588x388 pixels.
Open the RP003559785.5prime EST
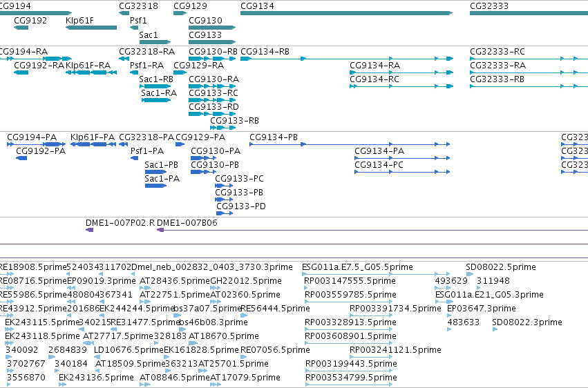349,302
